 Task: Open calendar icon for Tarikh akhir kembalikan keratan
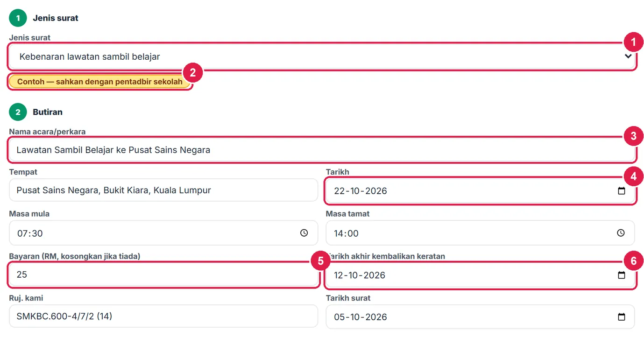pos(621,275)
